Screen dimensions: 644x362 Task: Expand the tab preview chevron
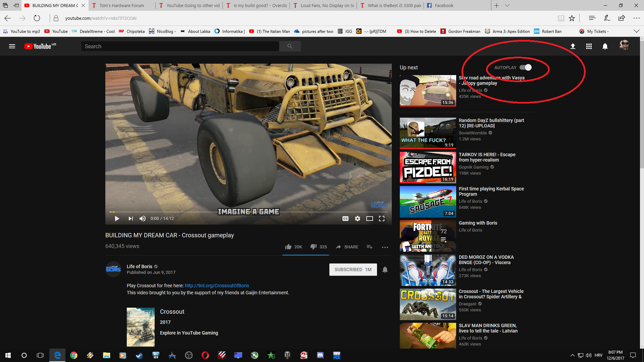507,5
